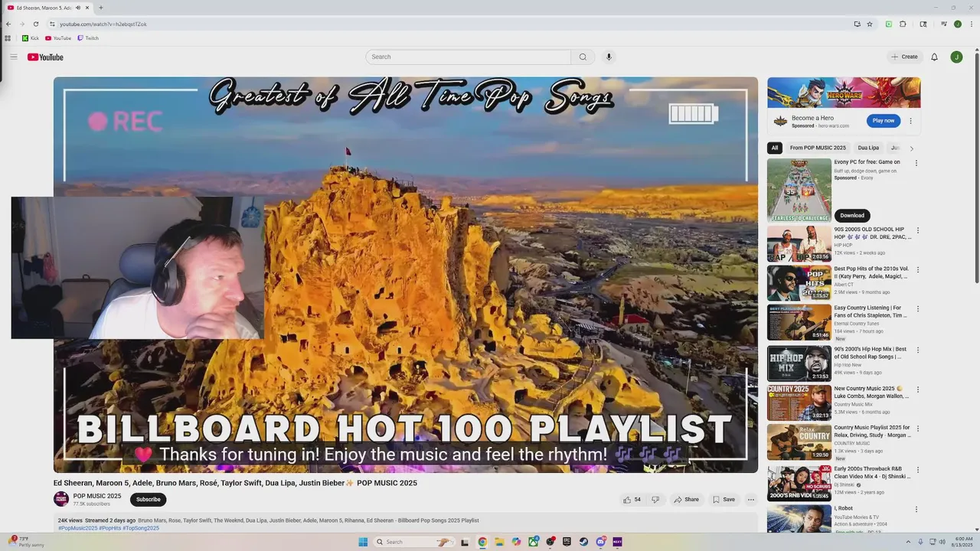This screenshot has width=980, height=551.
Task: Open the #TopSong2025 hashtag link
Action: 141,528
